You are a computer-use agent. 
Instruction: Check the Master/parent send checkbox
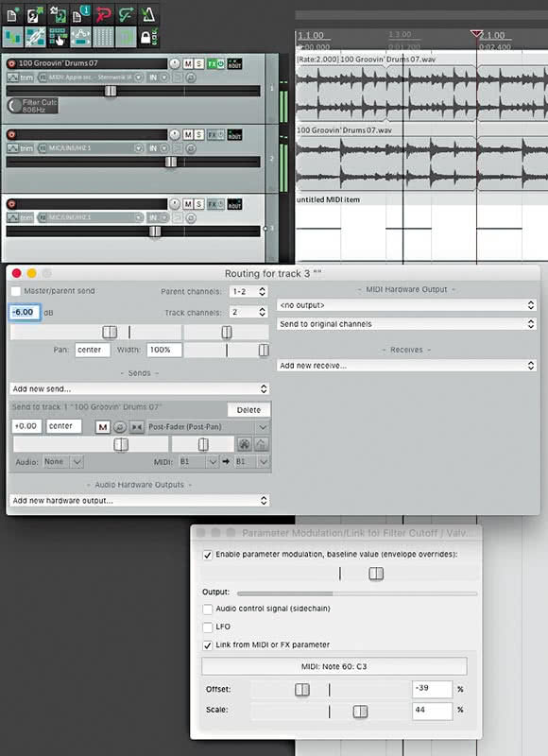coord(16,291)
